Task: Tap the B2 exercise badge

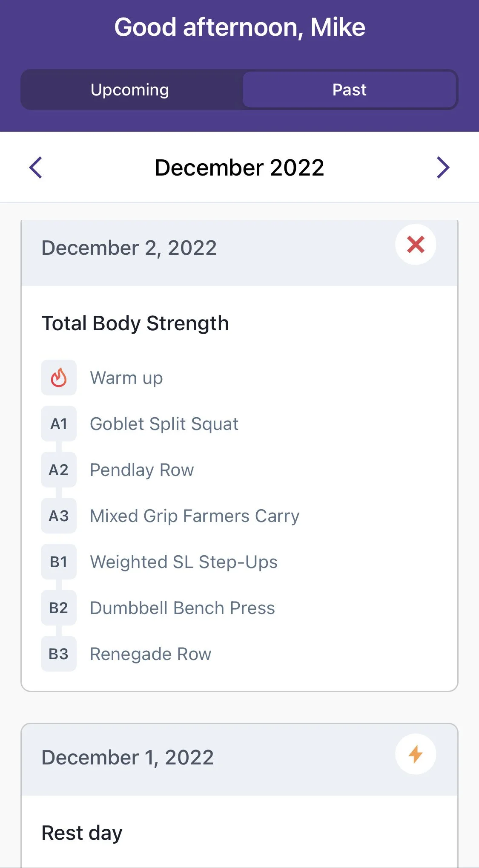Action: (59, 608)
